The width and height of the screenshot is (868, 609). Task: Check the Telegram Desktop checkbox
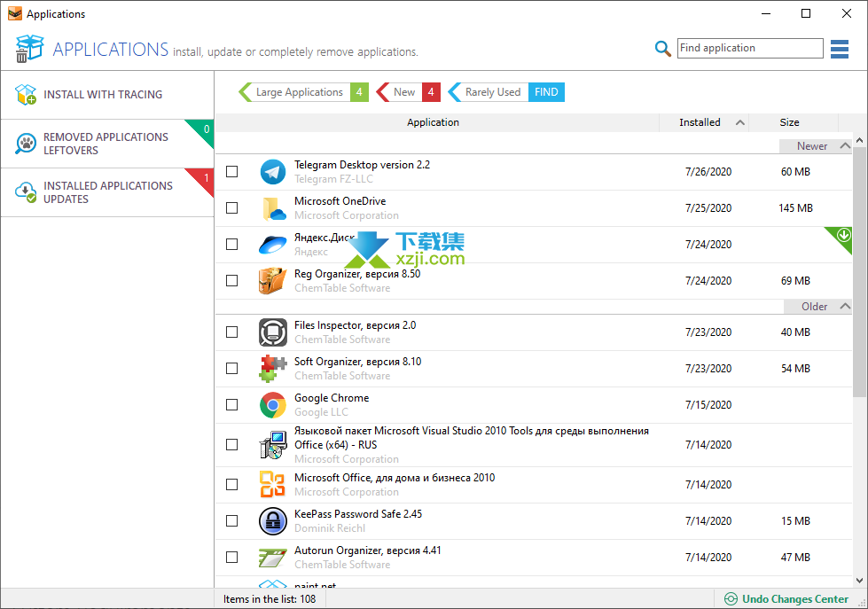232,172
